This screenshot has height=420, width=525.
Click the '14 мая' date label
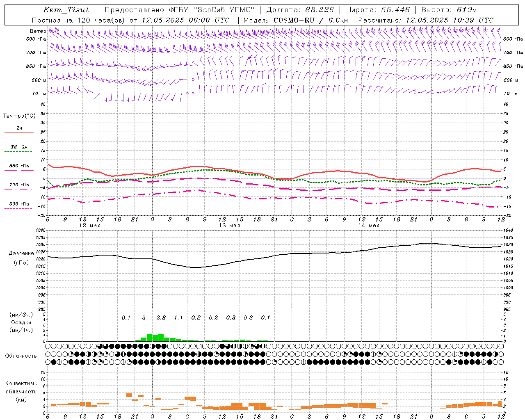pyautogui.click(x=369, y=226)
